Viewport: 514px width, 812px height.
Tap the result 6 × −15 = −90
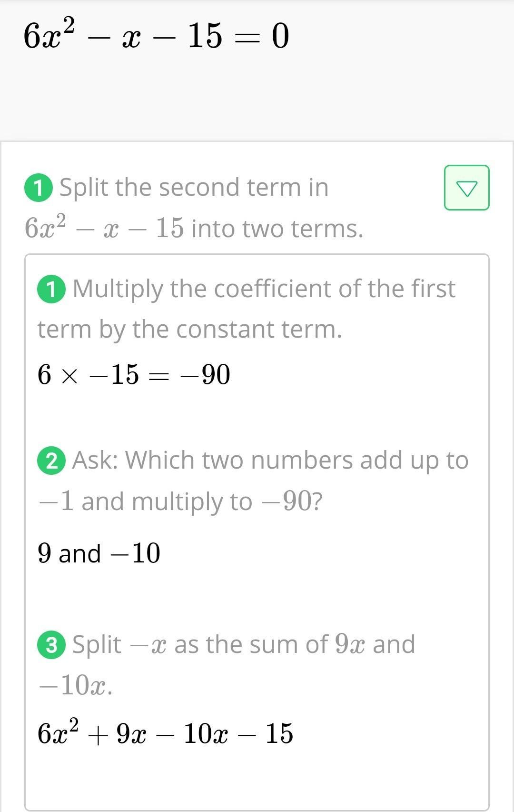click(x=134, y=374)
